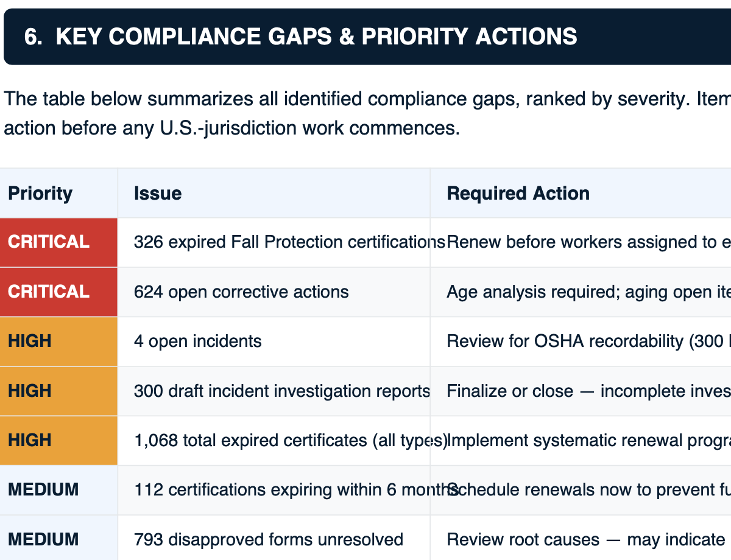Click 'Implement systematic renewal' action text
Image resolution: width=731 pixels, height=560 pixels.
click(589, 441)
